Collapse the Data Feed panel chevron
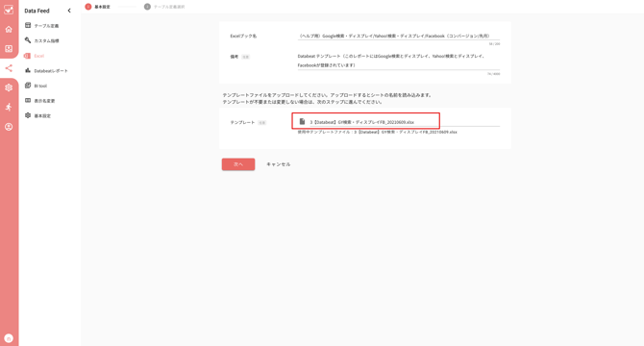644x346 pixels. click(x=69, y=11)
